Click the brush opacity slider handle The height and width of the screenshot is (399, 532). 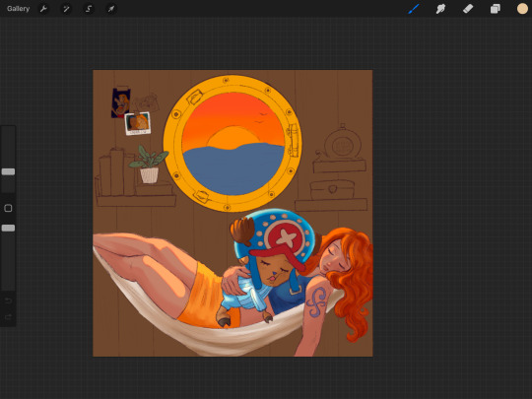tap(8, 228)
